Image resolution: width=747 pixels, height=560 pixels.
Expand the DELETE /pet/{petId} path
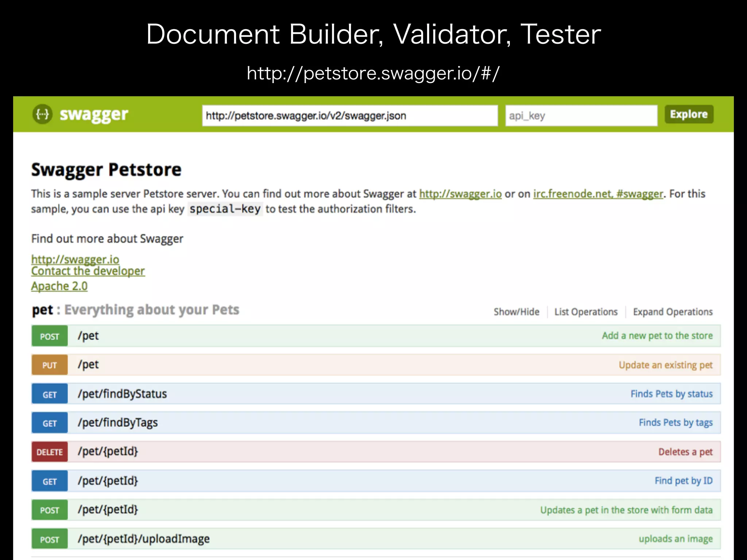click(108, 452)
